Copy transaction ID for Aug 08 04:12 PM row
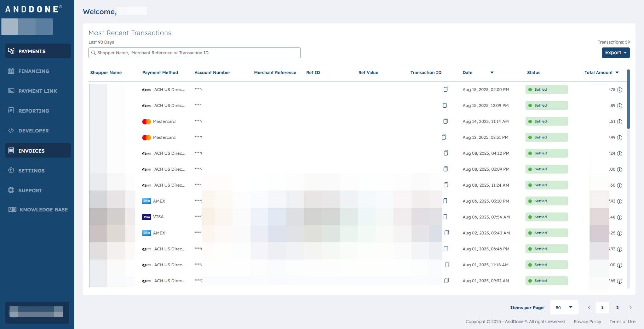 pos(446,153)
